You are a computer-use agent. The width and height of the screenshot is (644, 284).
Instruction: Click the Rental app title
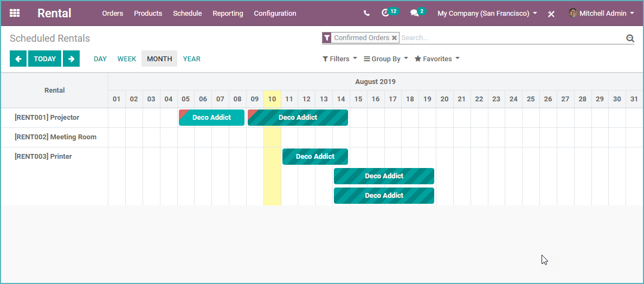click(54, 13)
